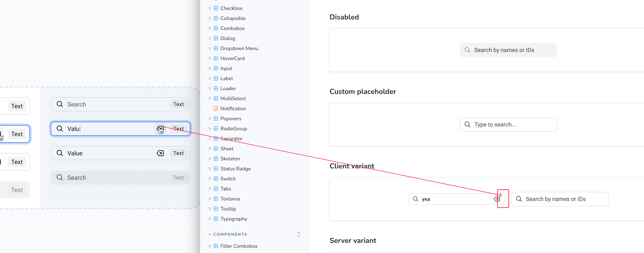Image resolution: width=644 pixels, height=253 pixels.
Task: Click the Checkbox component grid icon
Action: (x=216, y=8)
